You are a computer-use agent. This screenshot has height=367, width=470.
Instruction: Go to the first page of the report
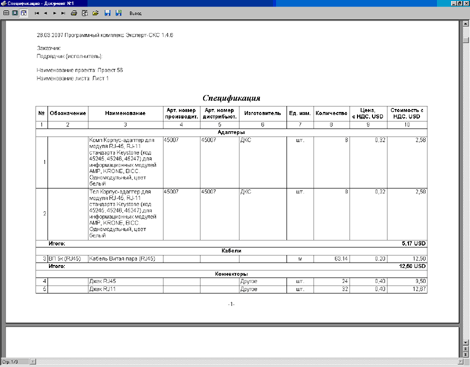tap(37, 13)
